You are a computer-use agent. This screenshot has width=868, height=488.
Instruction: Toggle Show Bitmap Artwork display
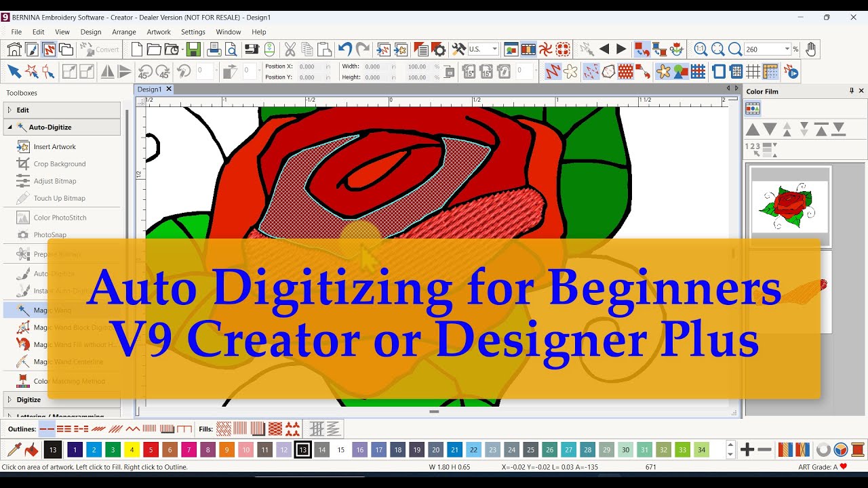click(x=663, y=71)
